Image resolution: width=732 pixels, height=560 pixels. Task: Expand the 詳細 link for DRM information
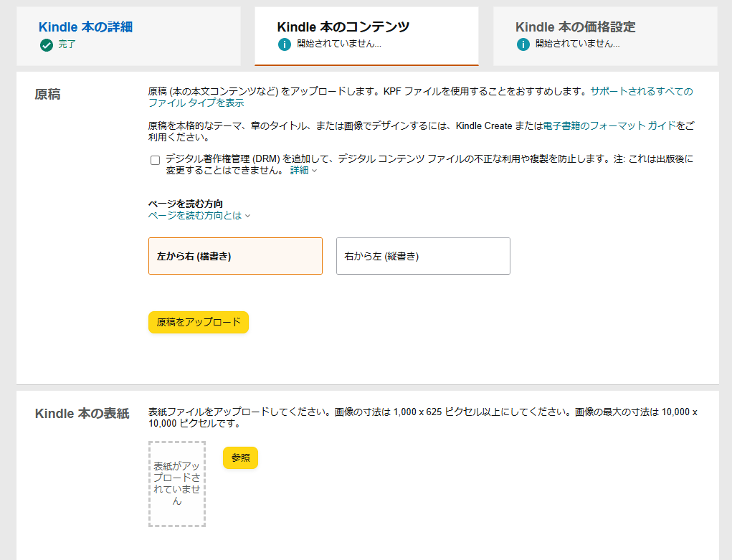click(x=299, y=171)
